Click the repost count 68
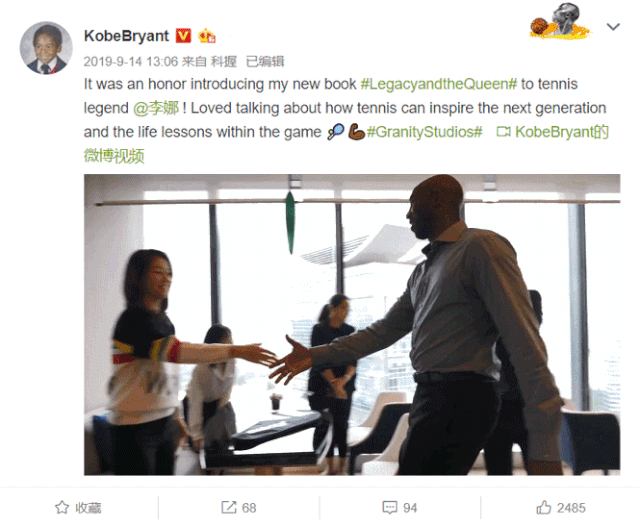640x527 pixels. tap(249, 508)
